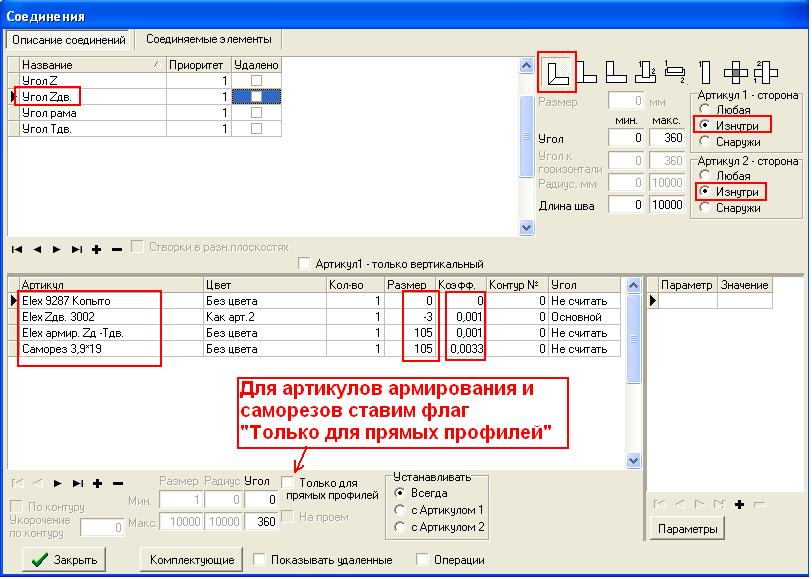Choose the single vertical profile end icon
The height and width of the screenshot is (579, 812).
pyautogui.click(x=704, y=73)
